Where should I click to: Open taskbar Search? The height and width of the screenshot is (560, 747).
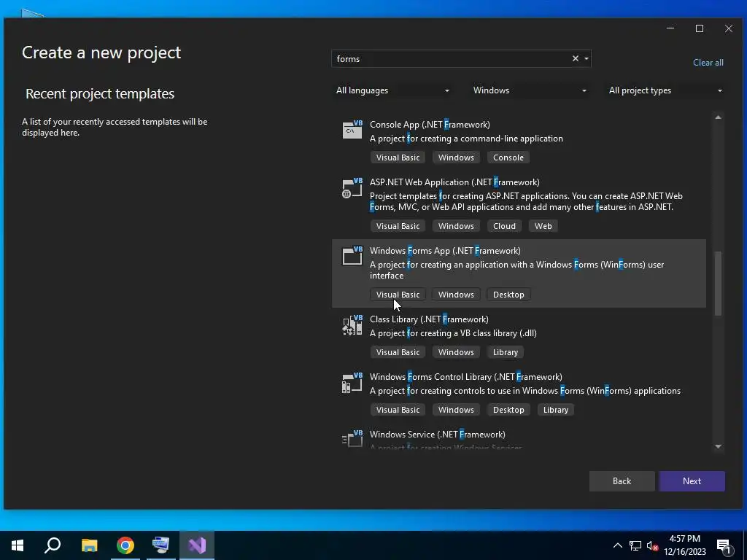pos(53,545)
